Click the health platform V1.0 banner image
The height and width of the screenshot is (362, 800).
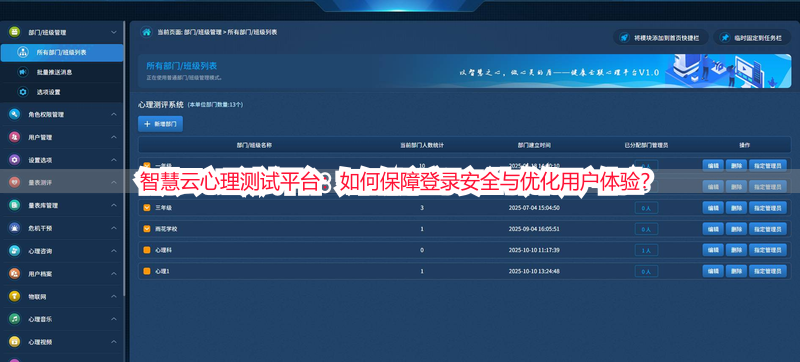tap(465, 71)
